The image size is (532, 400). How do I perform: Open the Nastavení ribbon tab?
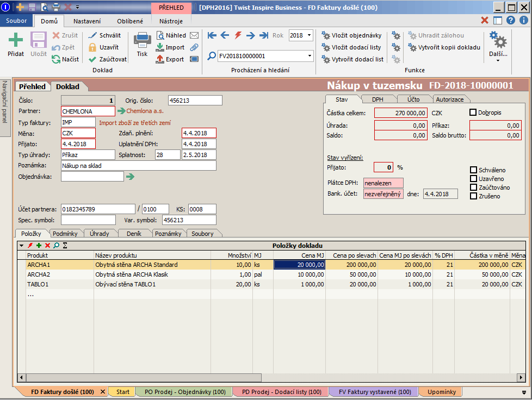pos(87,21)
